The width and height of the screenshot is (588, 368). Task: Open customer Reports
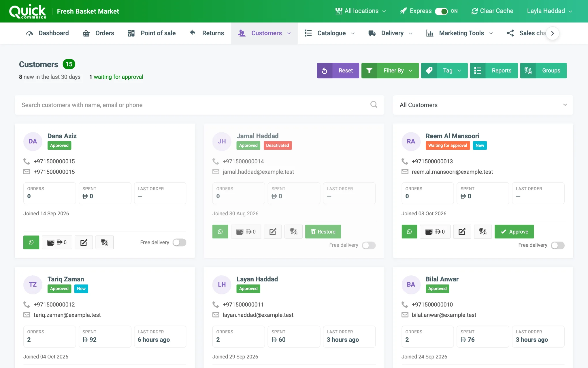tap(494, 70)
